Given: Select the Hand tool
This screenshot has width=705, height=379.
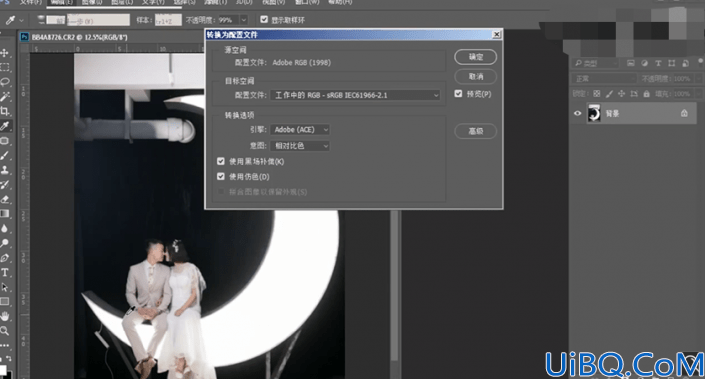Looking at the screenshot, I should point(5,316).
